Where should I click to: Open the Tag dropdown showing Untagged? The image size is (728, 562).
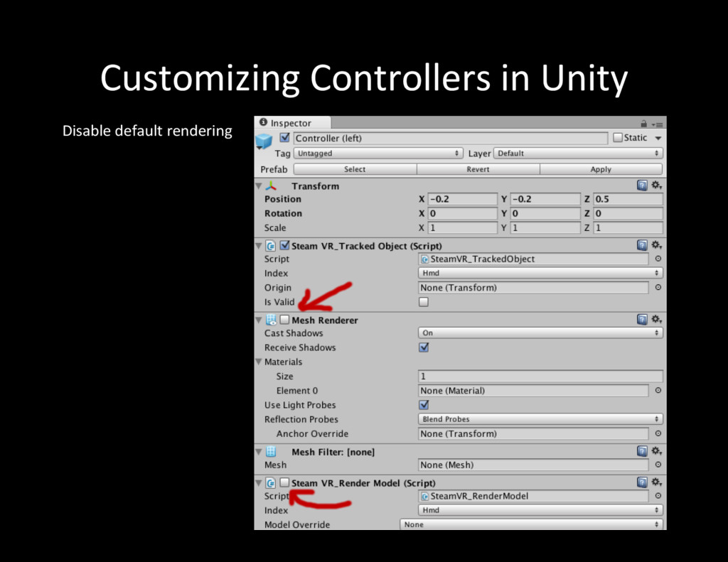click(x=378, y=153)
